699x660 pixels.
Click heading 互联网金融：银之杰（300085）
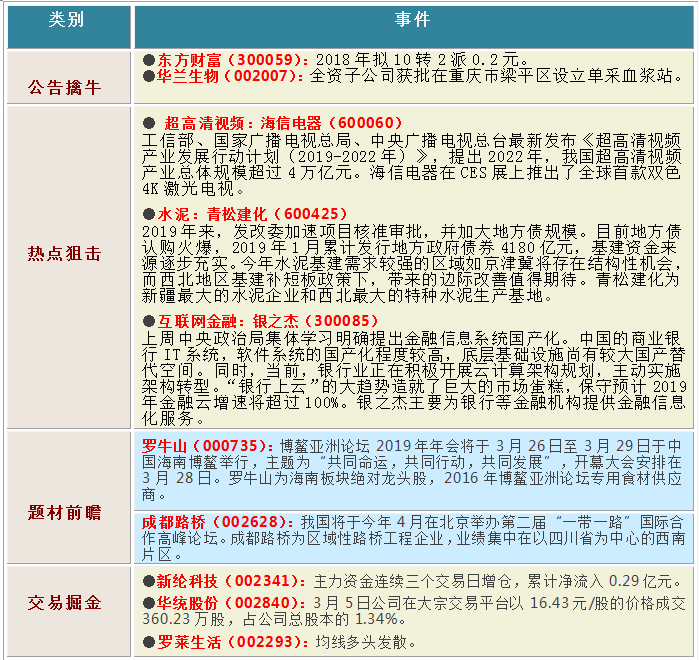[267, 321]
